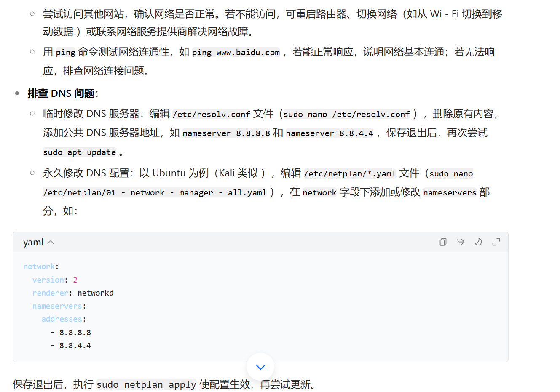This screenshot has height=392, width=560.
Task: Click '/etc/netplan/*.yaml' inline code
Action: pos(350,173)
